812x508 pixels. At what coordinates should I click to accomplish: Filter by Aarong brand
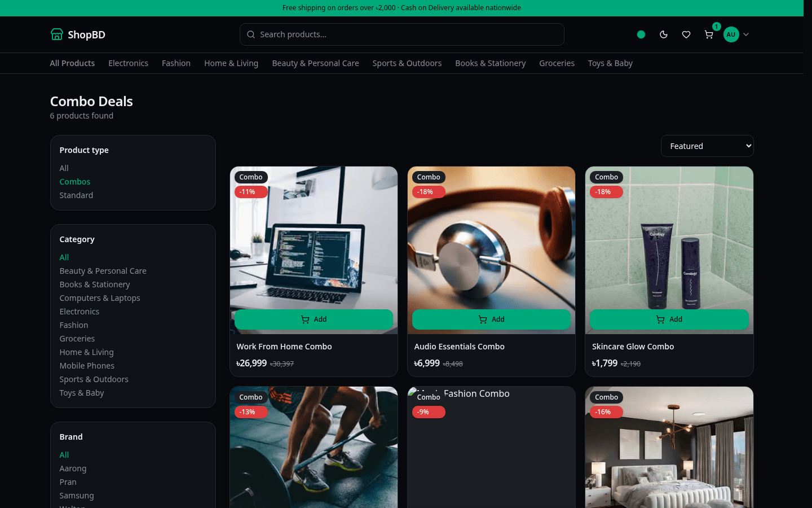coord(73,468)
